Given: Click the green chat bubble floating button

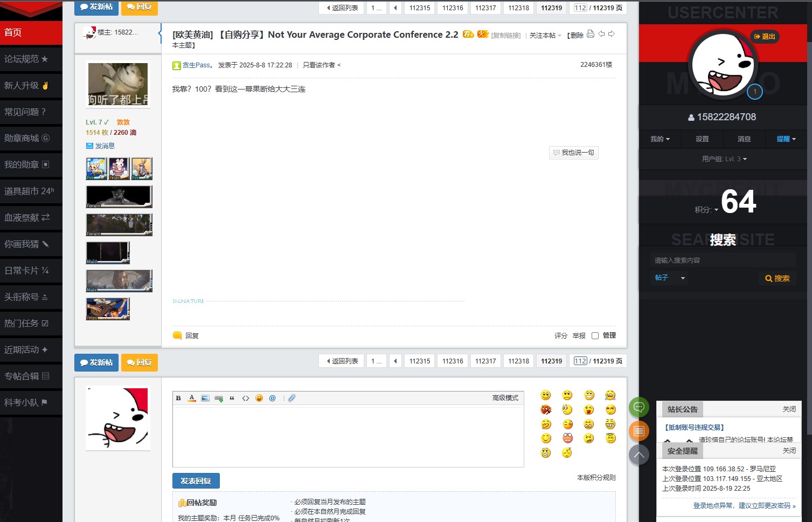Looking at the screenshot, I should click(639, 407).
